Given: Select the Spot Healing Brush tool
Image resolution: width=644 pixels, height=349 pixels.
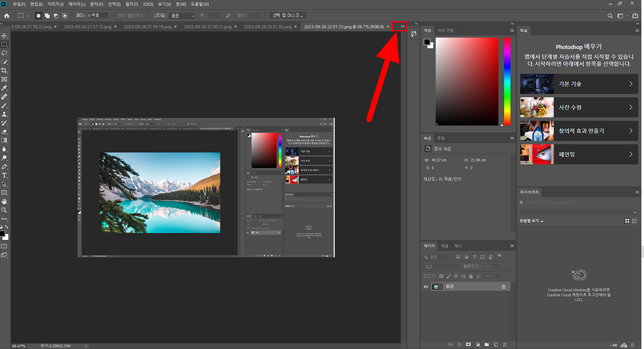Looking at the screenshot, I should (x=4, y=97).
